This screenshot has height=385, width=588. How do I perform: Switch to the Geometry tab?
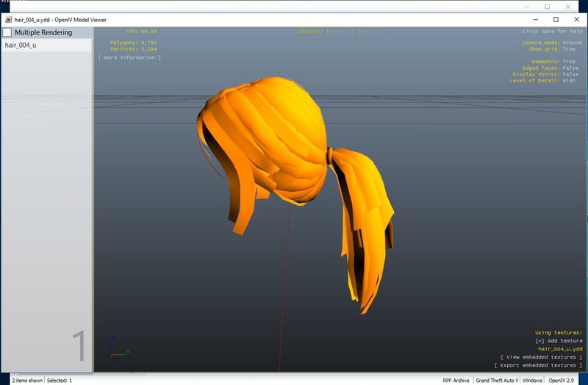point(310,32)
